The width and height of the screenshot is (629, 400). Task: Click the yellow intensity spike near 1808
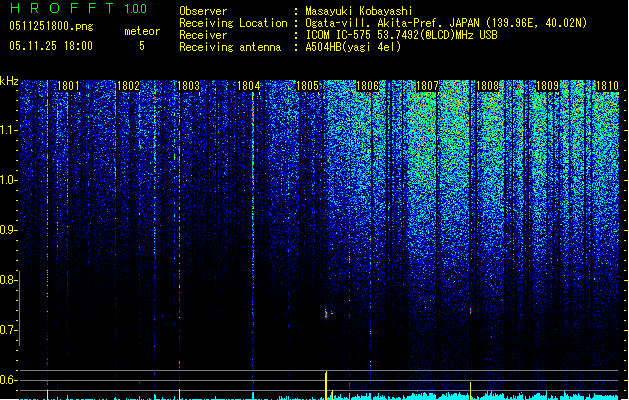(471, 391)
